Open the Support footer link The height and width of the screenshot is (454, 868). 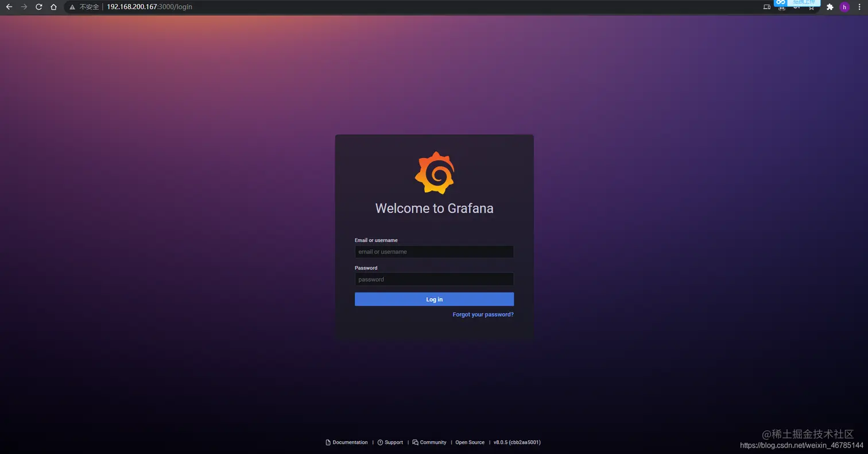coord(394,443)
